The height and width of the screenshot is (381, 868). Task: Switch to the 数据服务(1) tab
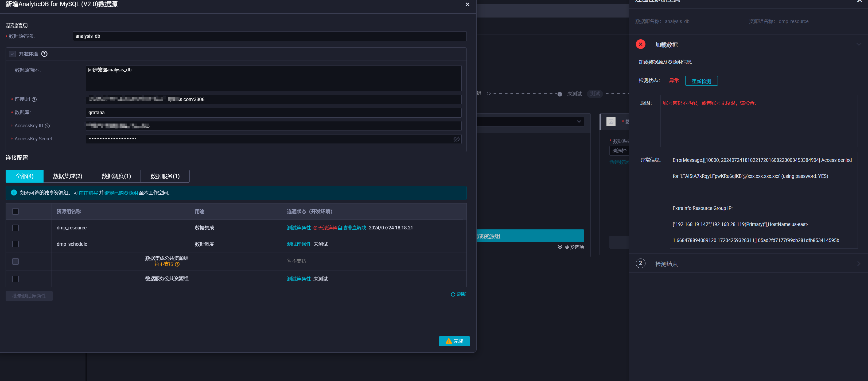pos(165,176)
